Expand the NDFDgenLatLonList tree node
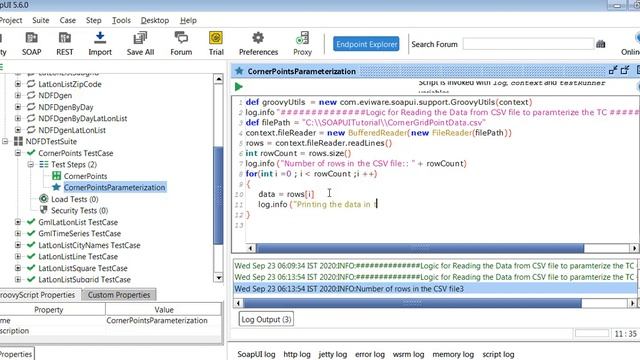Image resolution: width=640 pixels, height=360 pixels. tap(18, 130)
